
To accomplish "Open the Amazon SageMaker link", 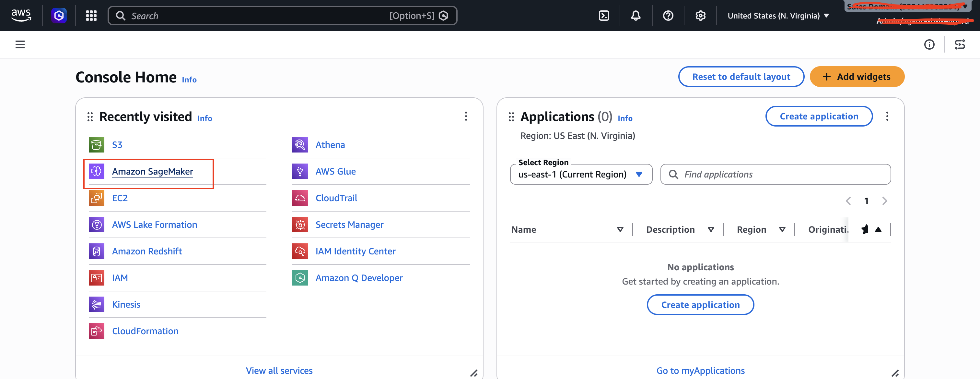I will coord(153,171).
